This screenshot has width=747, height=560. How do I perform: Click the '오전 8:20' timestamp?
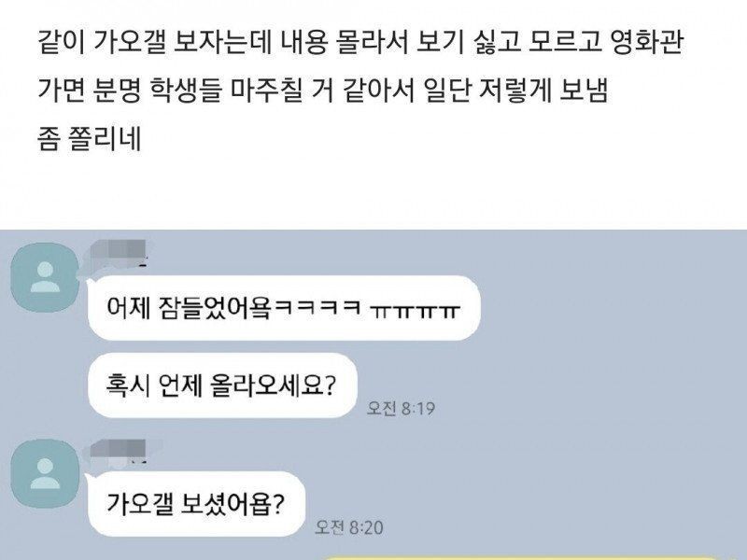point(348,527)
